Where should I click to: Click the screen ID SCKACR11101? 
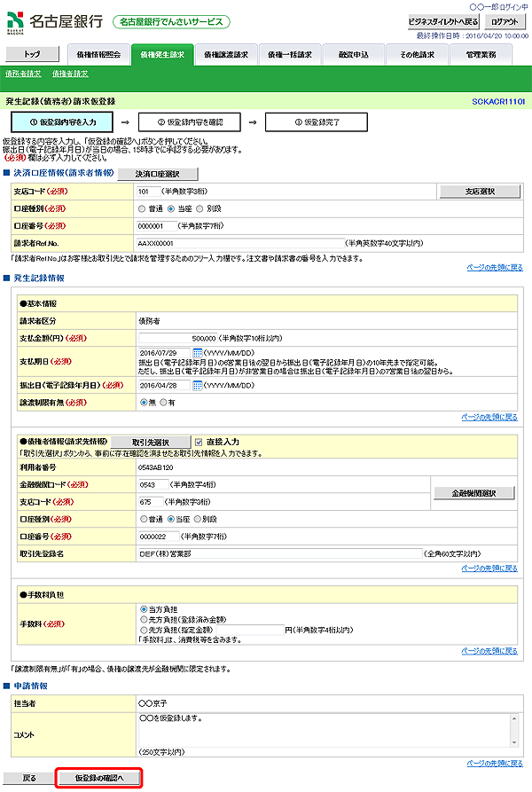click(498, 101)
